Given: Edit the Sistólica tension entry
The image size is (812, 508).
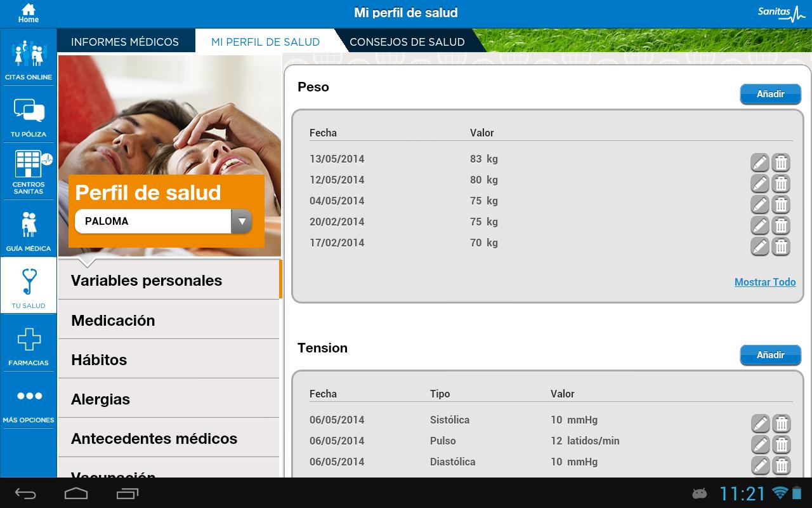Looking at the screenshot, I should 760,424.
